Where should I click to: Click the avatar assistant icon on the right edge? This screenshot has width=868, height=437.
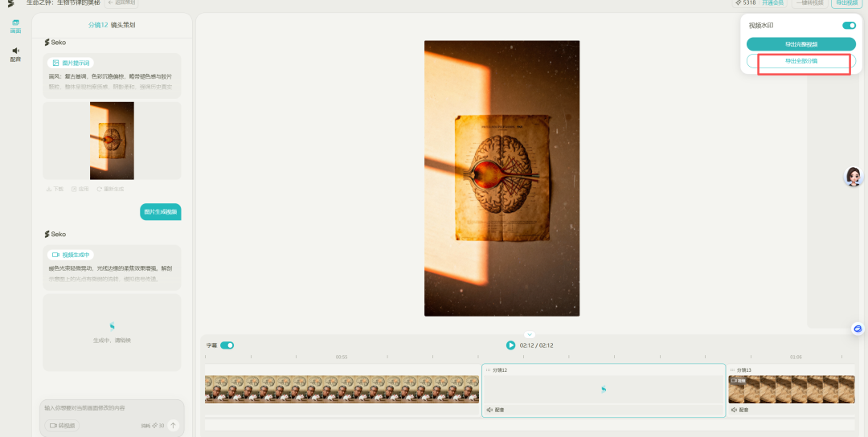(x=853, y=177)
